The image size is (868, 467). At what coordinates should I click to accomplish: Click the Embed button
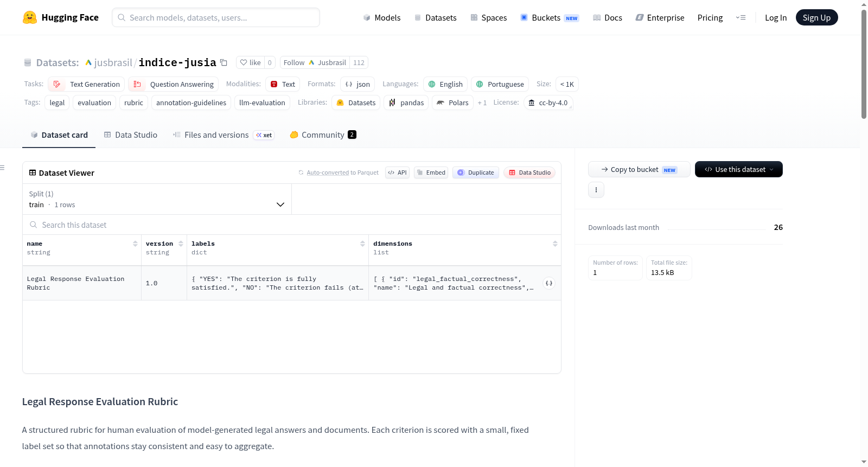click(431, 172)
